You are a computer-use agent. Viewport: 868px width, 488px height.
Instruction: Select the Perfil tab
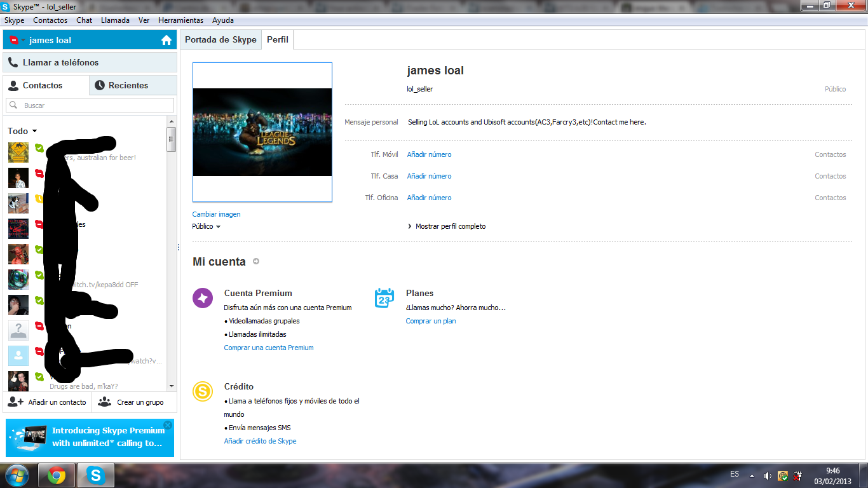(278, 39)
